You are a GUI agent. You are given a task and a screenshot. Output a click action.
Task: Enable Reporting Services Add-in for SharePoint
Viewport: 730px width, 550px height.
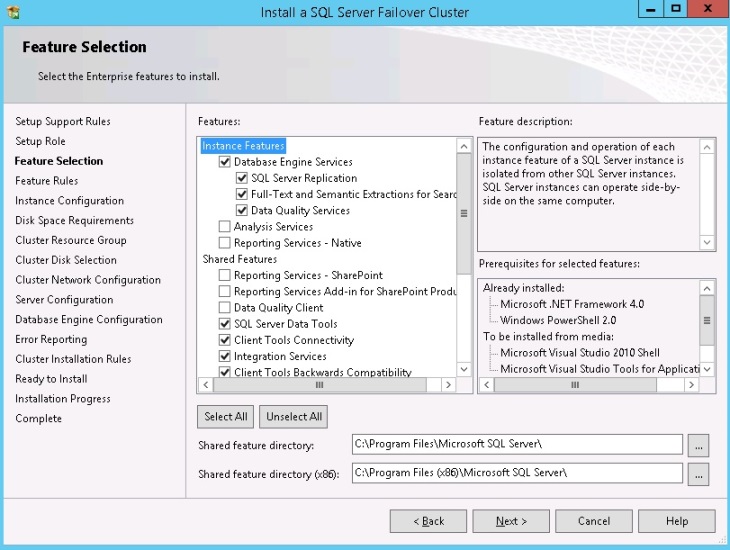(x=224, y=292)
